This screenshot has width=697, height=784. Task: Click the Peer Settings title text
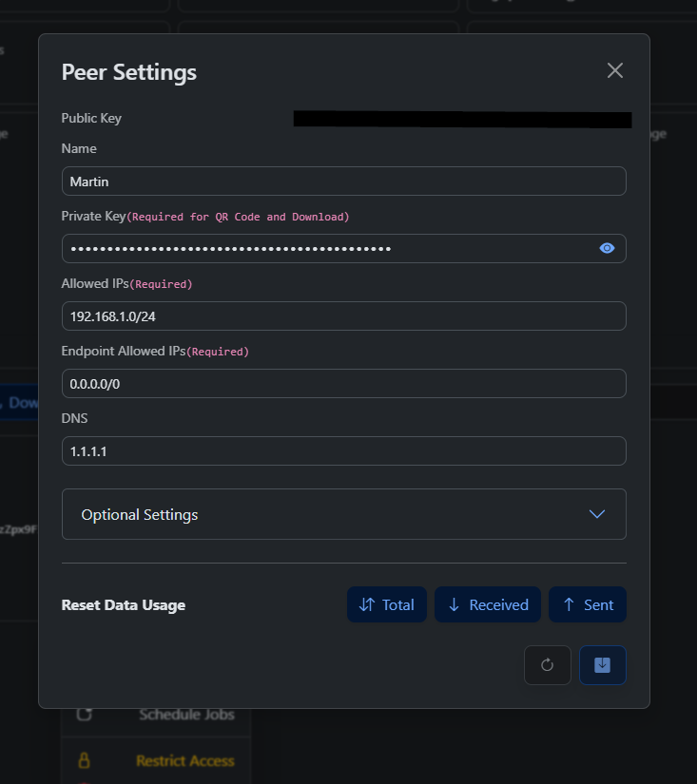128,71
